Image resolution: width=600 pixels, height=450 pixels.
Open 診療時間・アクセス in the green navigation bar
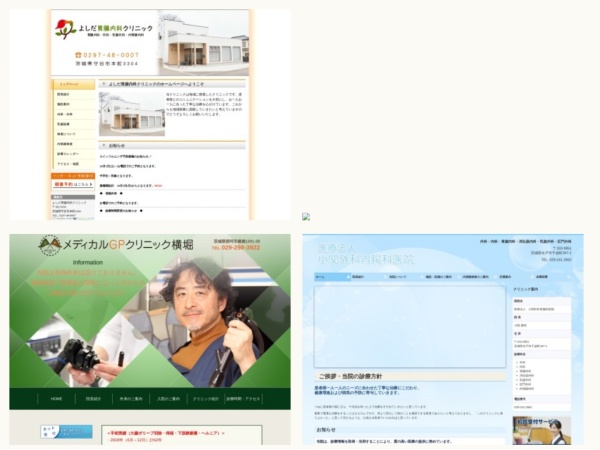point(243,399)
